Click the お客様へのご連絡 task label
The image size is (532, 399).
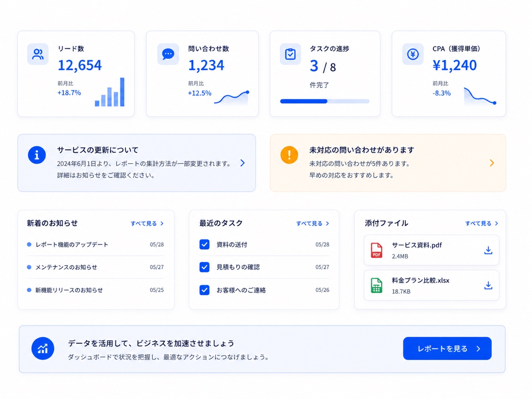point(241,290)
